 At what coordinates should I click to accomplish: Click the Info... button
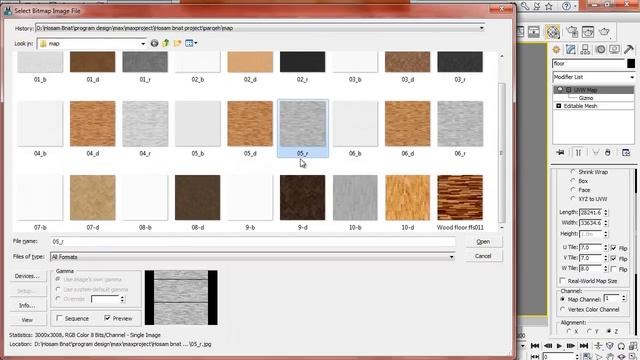[27, 305]
